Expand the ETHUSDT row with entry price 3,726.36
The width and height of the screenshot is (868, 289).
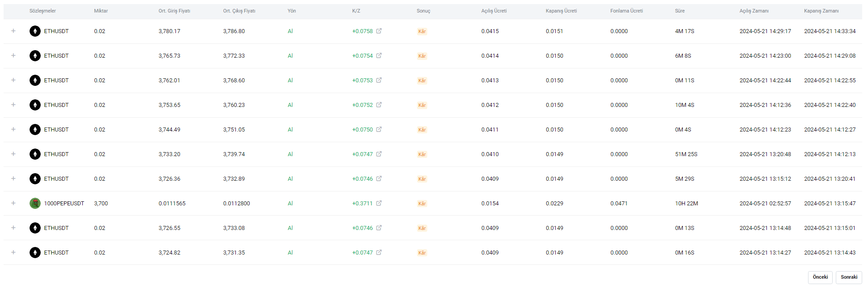(13, 178)
